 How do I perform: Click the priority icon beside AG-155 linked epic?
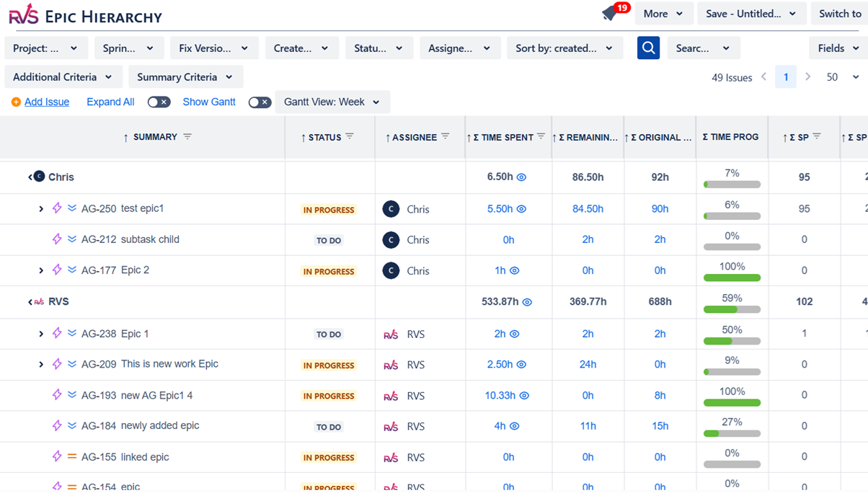[72, 457]
